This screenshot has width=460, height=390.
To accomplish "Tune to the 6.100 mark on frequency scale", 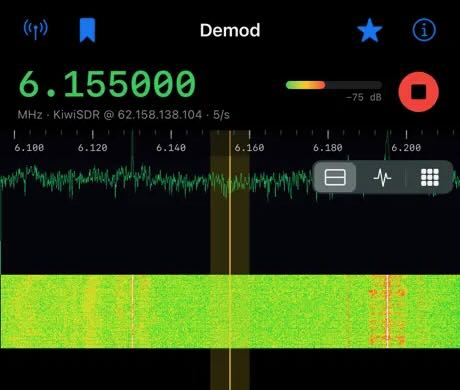I will (x=29, y=147).
